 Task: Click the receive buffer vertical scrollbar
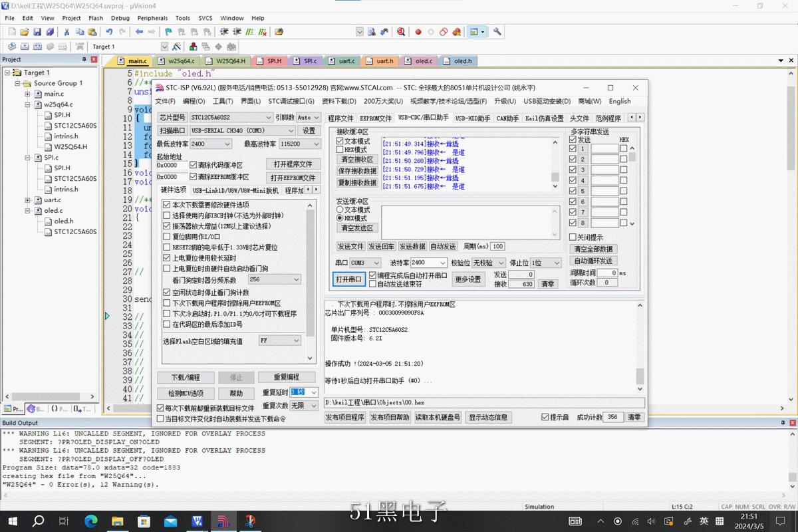tap(555, 164)
